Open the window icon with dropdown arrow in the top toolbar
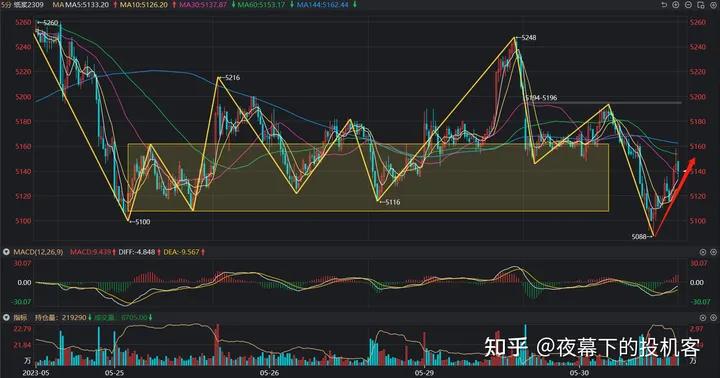 [701, 5]
